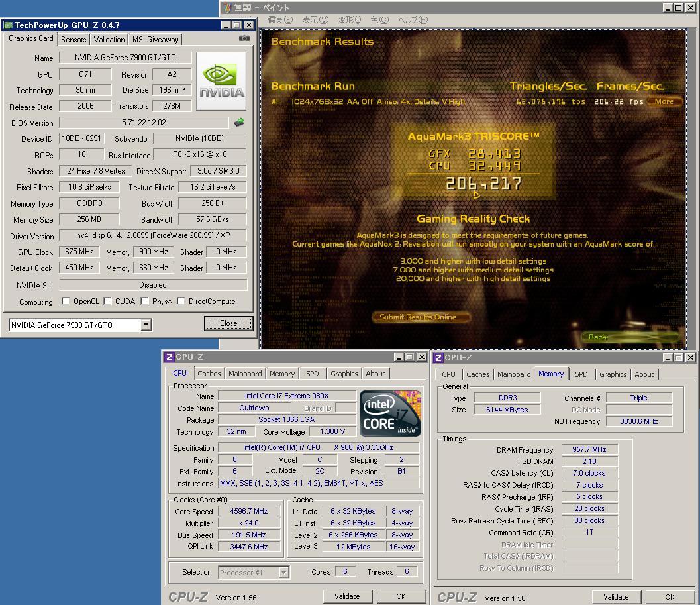This screenshot has height=605, width=700.
Task: Select the Graphics Card tab in GPU-Z
Action: pyautogui.click(x=31, y=38)
